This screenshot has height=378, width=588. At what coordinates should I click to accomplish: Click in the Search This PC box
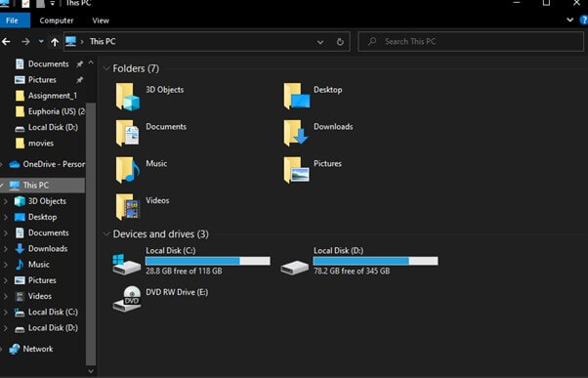[471, 41]
